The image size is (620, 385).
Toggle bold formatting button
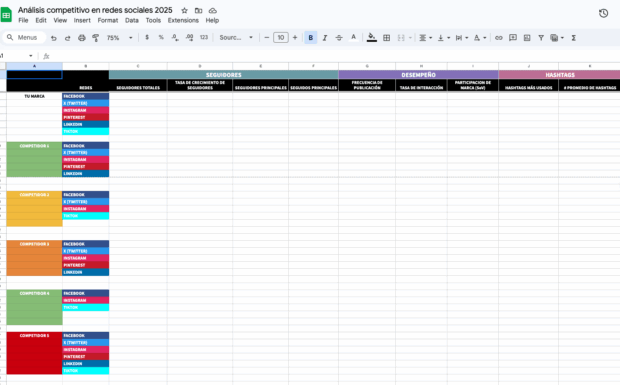tap(311, 38)
